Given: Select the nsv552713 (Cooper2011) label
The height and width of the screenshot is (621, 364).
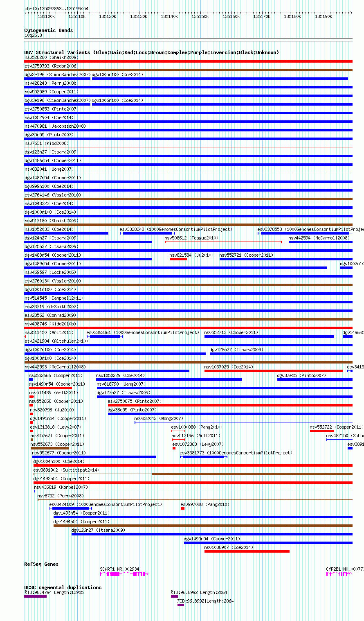Looking at the screenshot, I should (231, 332).
